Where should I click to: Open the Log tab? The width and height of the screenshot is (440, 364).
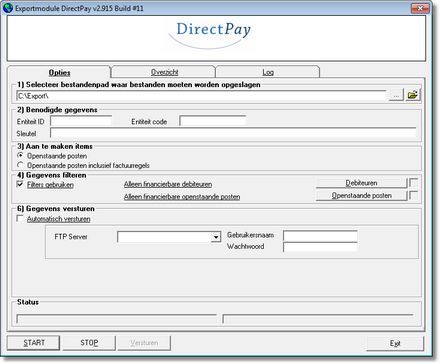268,72
